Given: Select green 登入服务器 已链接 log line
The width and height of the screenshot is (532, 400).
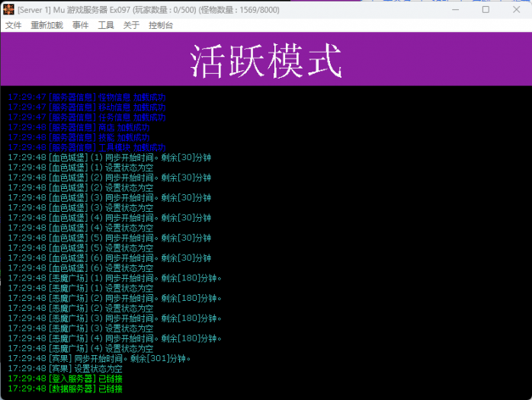Looking at the screenshot, I should tap(65, 379).
